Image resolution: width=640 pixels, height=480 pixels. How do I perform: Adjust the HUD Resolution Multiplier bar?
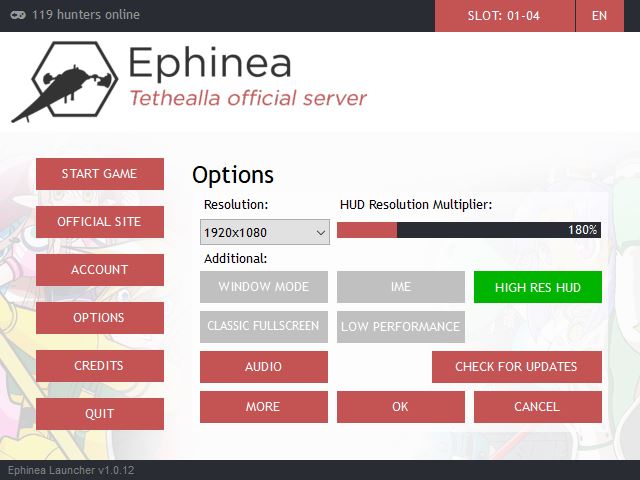(x=469, y=230)
